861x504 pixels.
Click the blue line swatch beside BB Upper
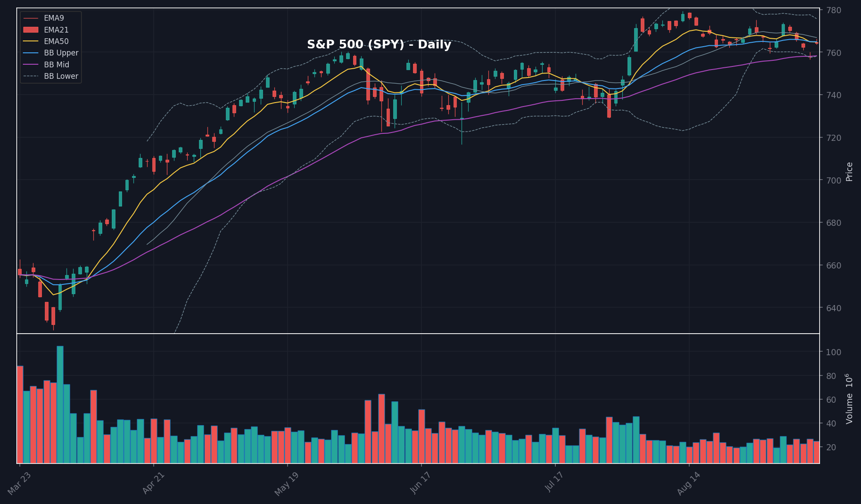[x=31, y=53]
